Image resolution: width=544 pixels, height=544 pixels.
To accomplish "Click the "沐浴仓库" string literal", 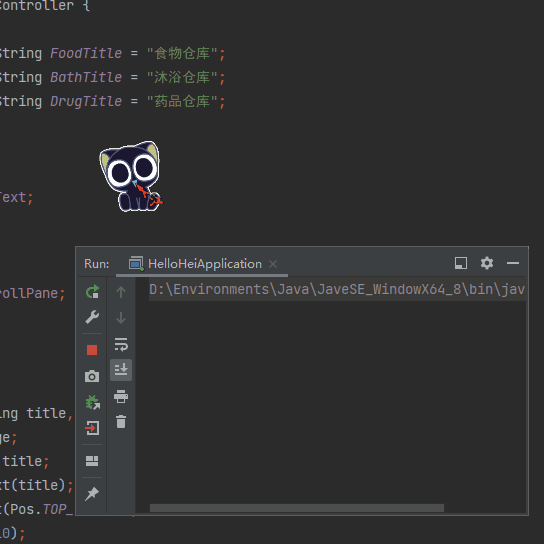I will (182, 77).
